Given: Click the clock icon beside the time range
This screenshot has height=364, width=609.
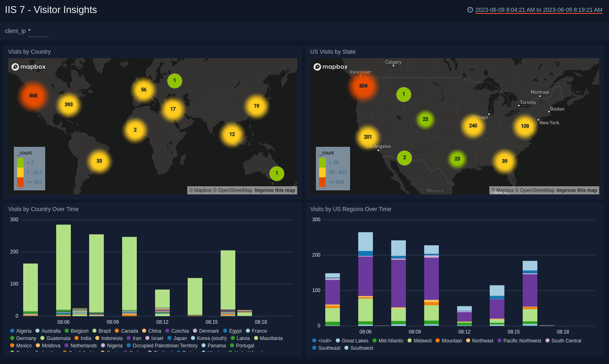Looking at the screenshot, I should (x=471, y=10).
